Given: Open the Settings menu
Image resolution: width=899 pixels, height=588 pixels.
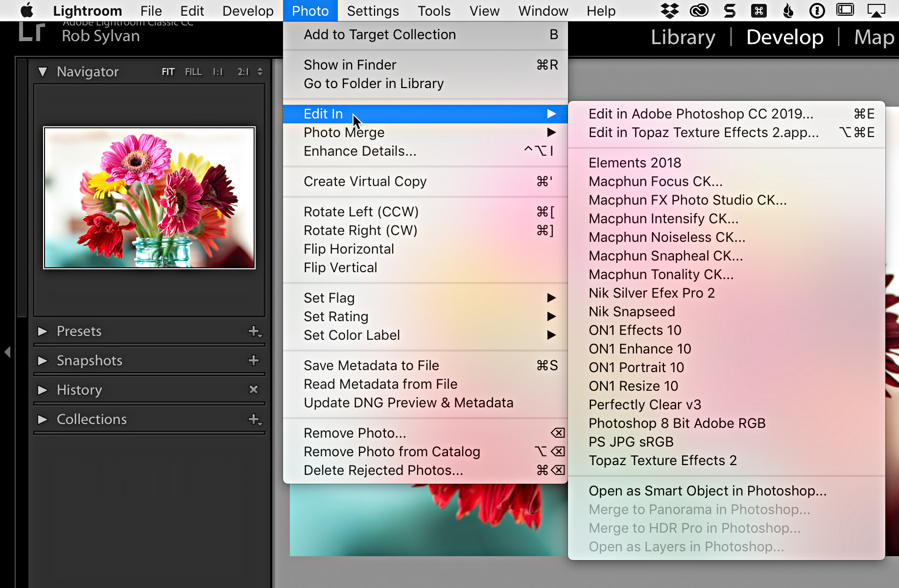Looking at the screenshot, I should click(372, 10).
